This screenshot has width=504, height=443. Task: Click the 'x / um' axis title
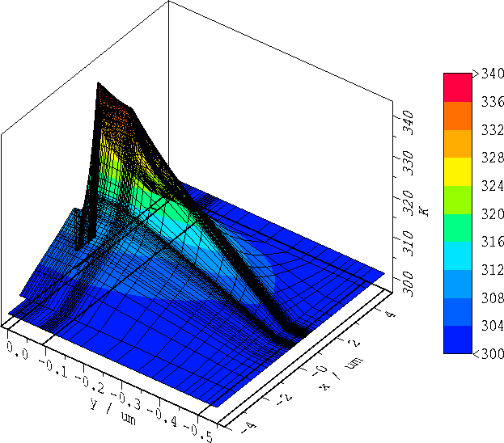click(341, 373)
